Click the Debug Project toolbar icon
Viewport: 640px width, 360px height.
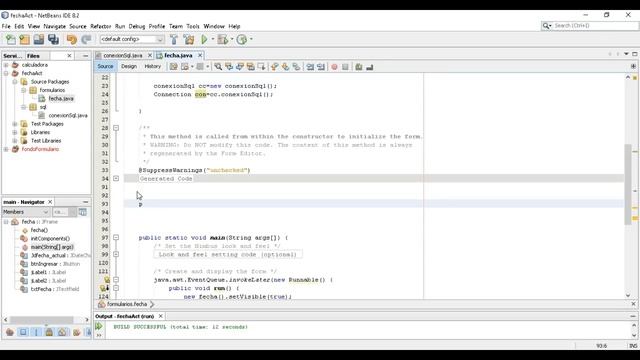click(222, 39)
